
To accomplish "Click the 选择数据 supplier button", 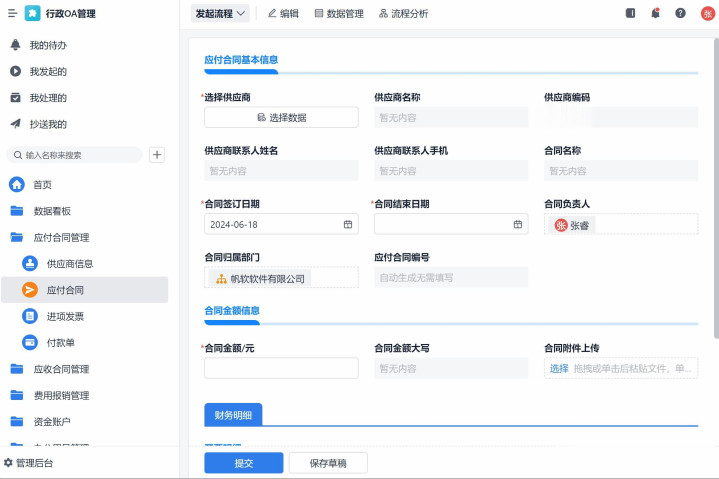I will (x=281, y=117).
